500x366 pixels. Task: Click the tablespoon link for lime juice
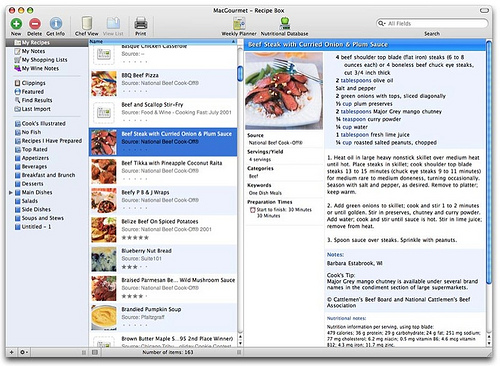pyautogui.click(x=354, y=135)
